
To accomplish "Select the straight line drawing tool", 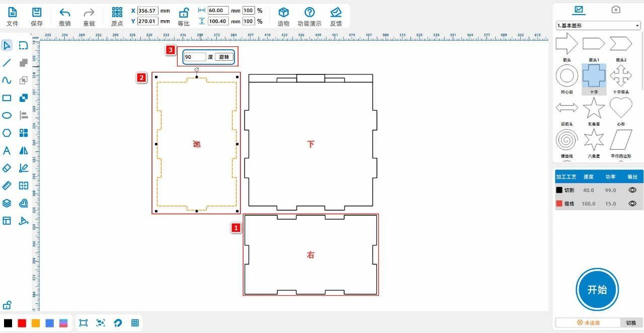I will pos(7,63).
